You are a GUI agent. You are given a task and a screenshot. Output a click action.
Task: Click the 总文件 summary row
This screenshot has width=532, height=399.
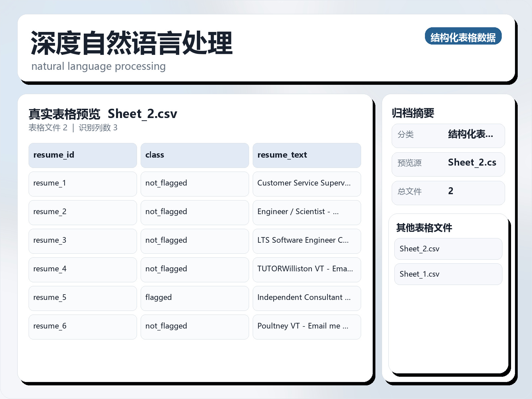[x=448, y=193]
